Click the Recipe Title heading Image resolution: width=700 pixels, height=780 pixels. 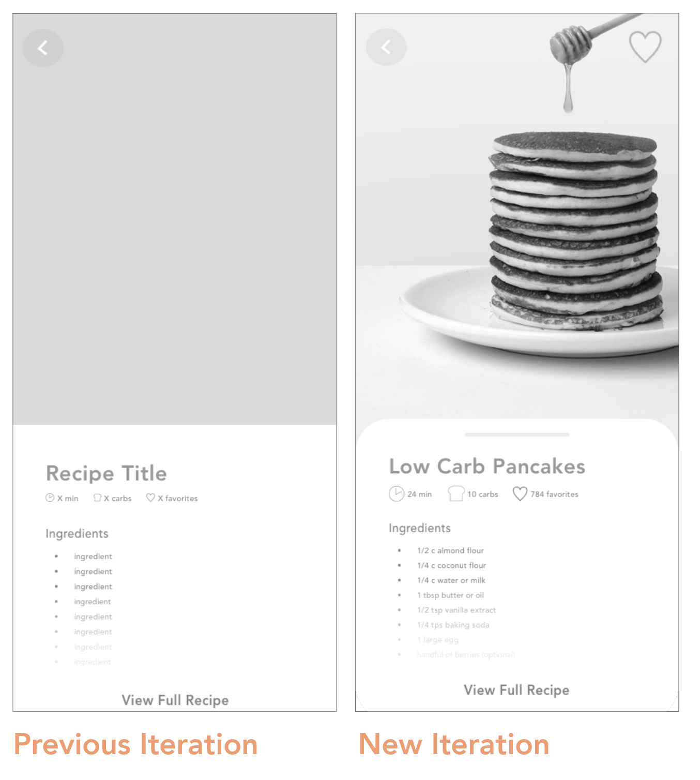pos(106,474)
